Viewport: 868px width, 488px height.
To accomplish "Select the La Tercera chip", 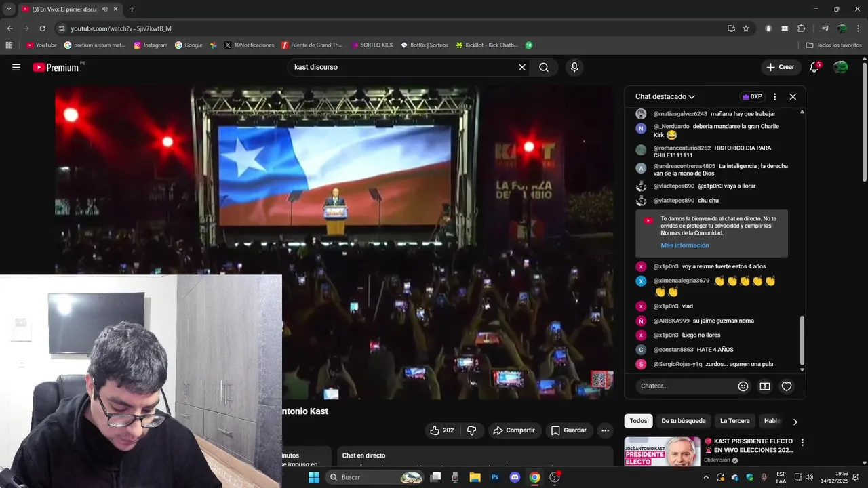I will (x=734, y=421).
